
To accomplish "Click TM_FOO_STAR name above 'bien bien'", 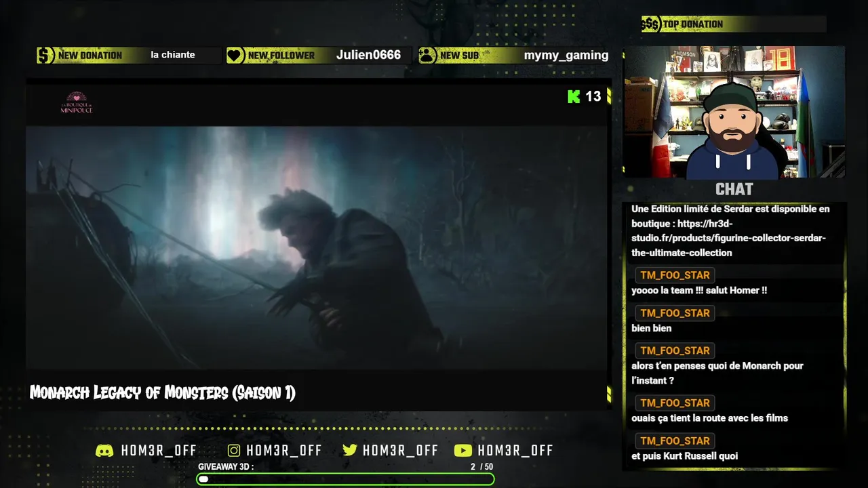I will pyautogui.click(x=675, y=313).
